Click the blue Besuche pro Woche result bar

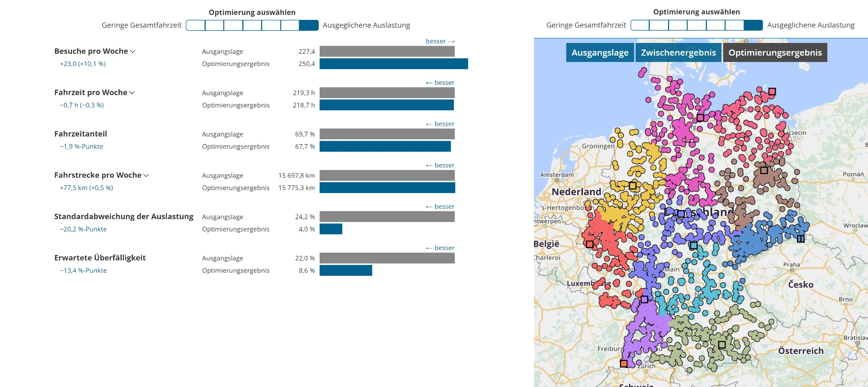pos(394,64)
